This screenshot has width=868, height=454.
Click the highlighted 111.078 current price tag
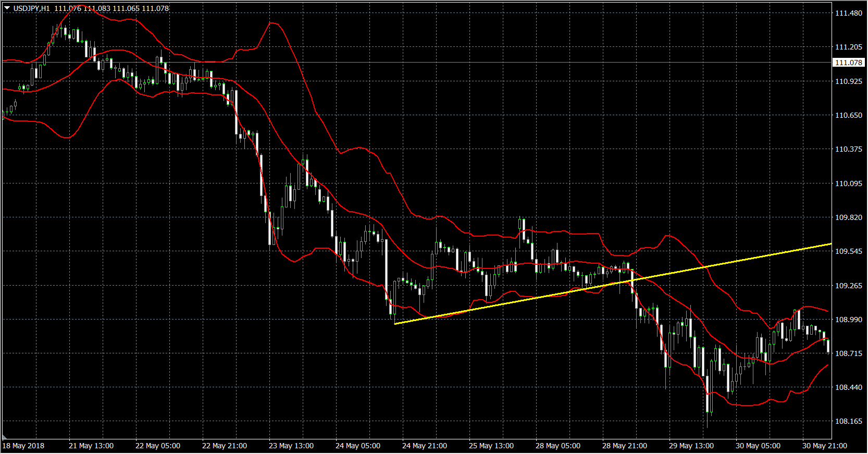[x=849, y=63]
